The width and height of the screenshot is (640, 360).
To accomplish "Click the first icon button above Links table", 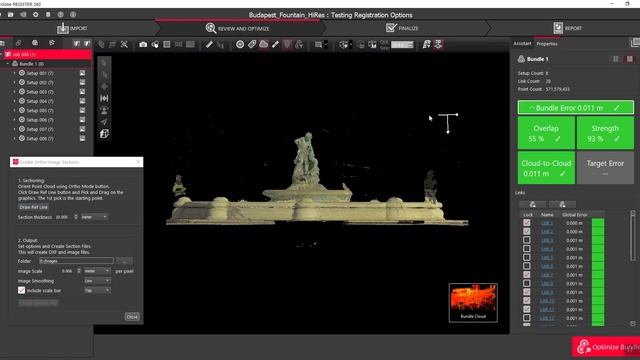I will click(x=533, y=204).
